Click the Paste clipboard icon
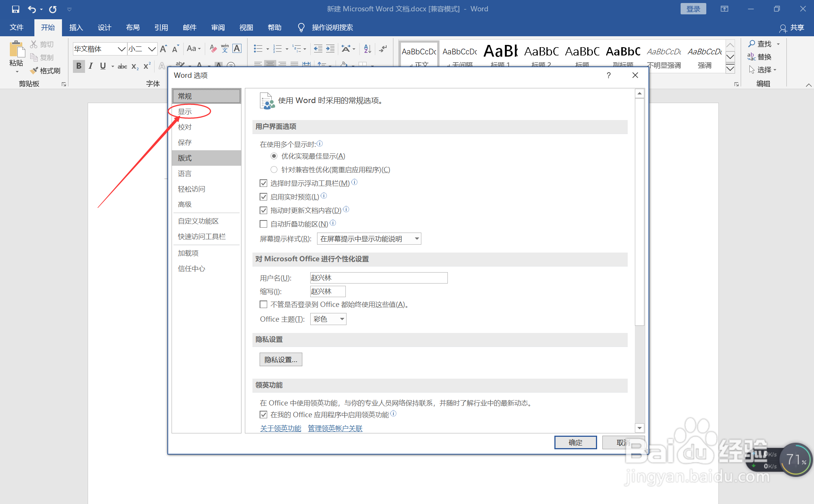 click(x=16, y=49)
